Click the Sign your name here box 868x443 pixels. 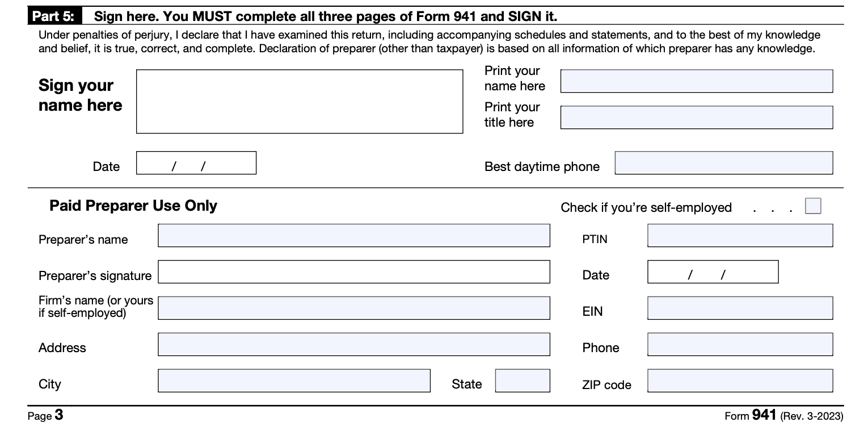pyautogui.click(x=300, y=102)
